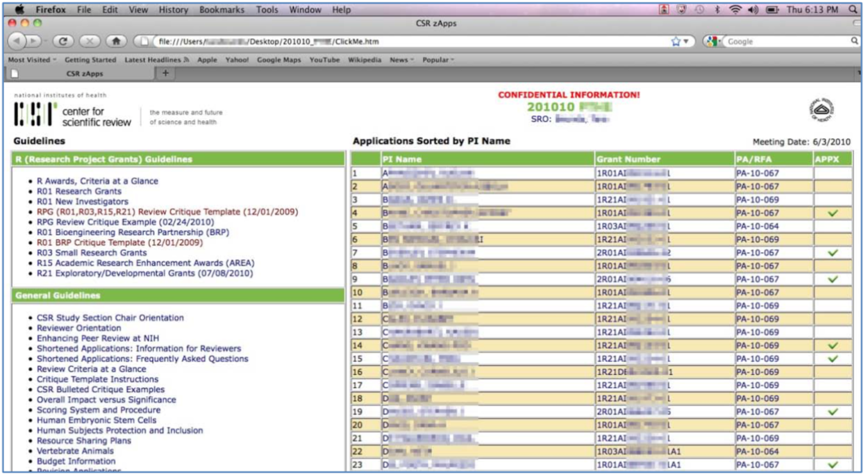Click the Stop loading X button
Image resolution: width=868 pixels, height=474 pixels.
90,42
